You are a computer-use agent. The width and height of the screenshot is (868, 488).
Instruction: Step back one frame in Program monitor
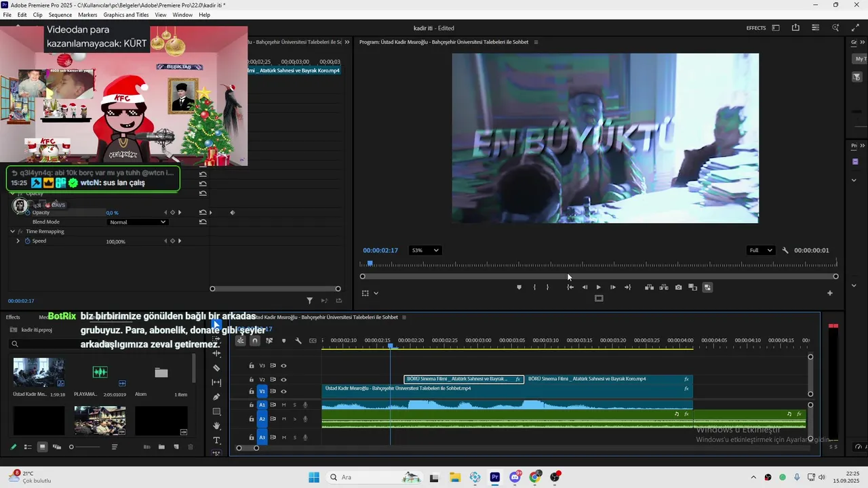coord(585,287)
